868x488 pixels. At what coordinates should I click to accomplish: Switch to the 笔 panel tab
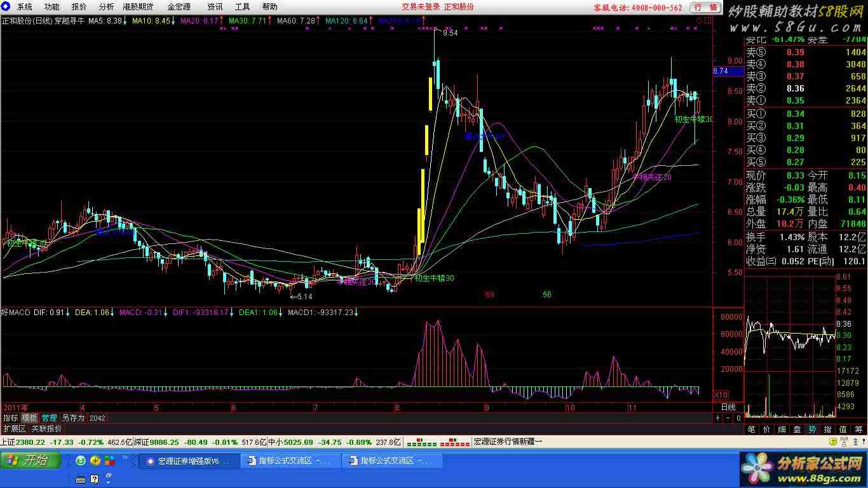click(x=751, y=430)
